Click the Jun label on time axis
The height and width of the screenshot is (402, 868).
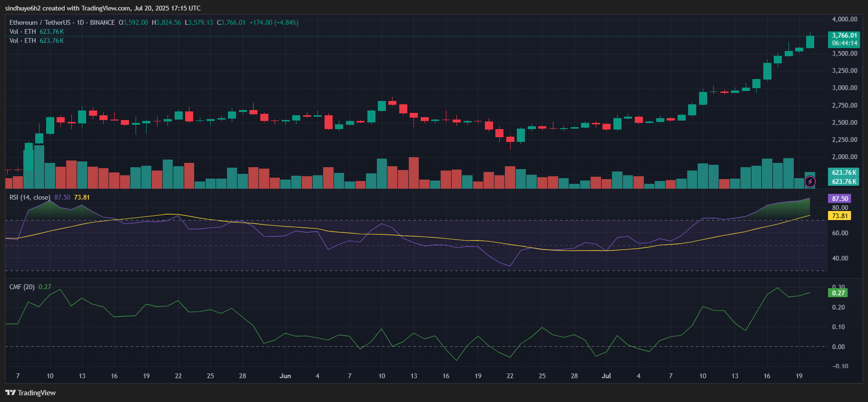coord(285,376)
